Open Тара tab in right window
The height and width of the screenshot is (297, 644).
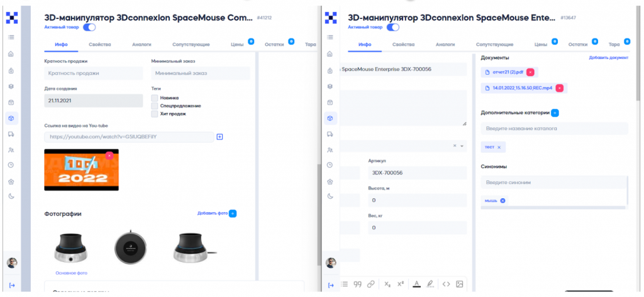[x=614, y=45]
